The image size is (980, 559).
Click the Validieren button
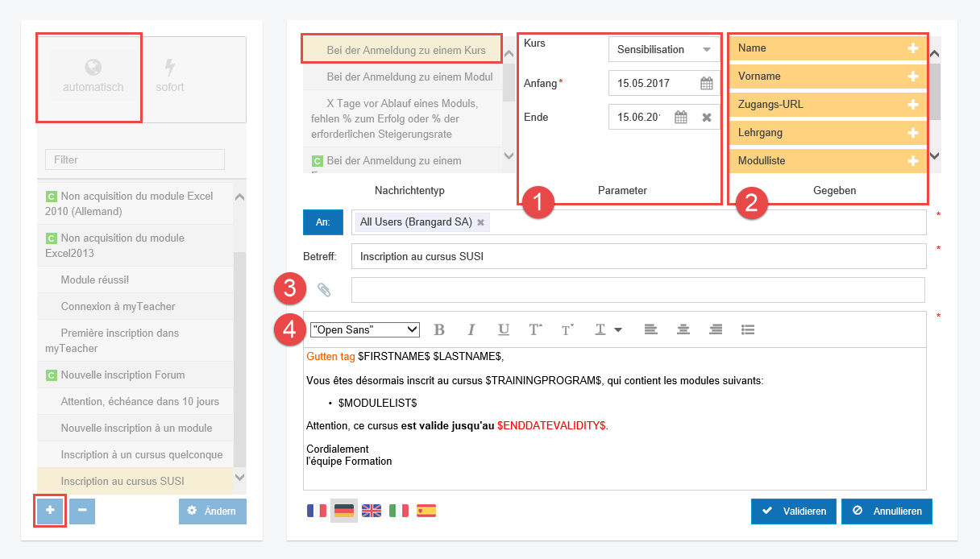click(x=794, y=511)
